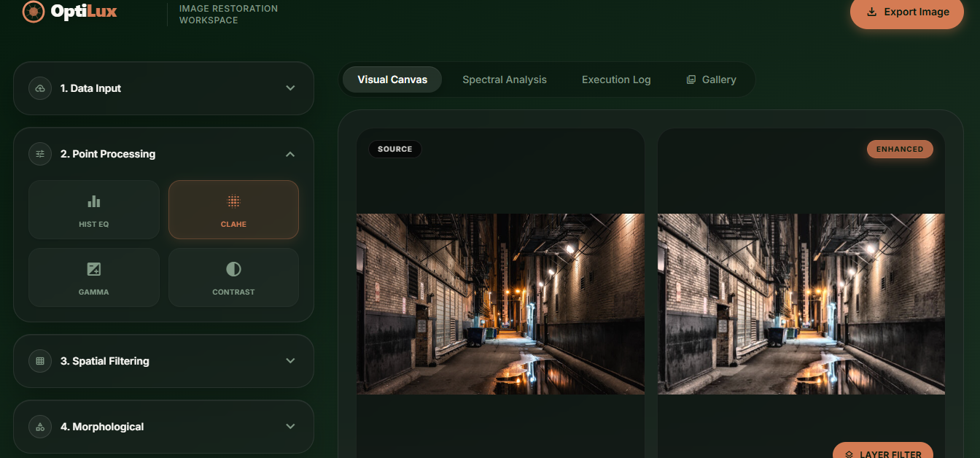Select the CLAHE tool
The image size is (980, 458).
coord(233,210)
